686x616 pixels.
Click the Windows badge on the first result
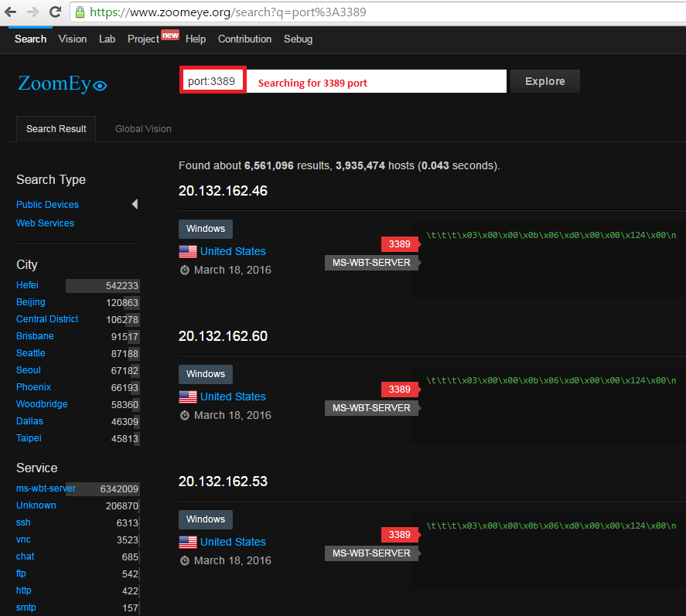click(205, 229)
